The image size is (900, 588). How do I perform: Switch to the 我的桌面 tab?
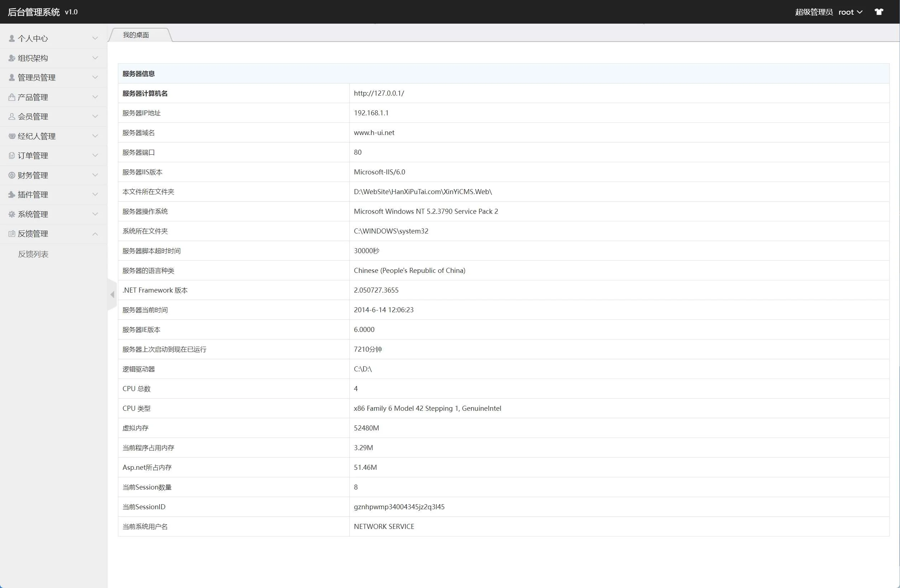point(136,35)
